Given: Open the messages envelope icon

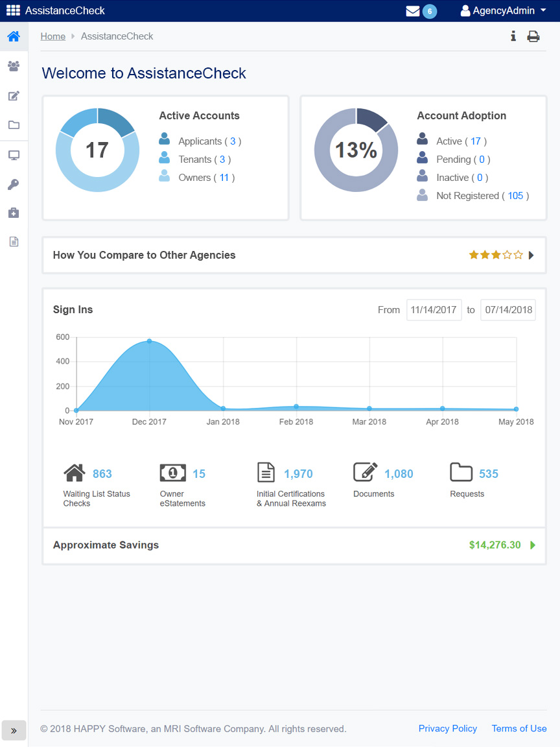Looking at the screenshot, I should pos(413,11).
